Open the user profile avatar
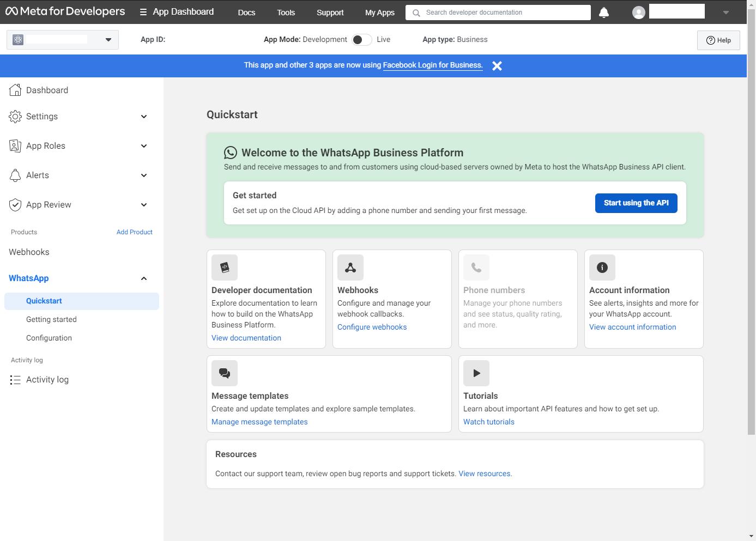This screenshot has width=756, height=541. point(639,13)
